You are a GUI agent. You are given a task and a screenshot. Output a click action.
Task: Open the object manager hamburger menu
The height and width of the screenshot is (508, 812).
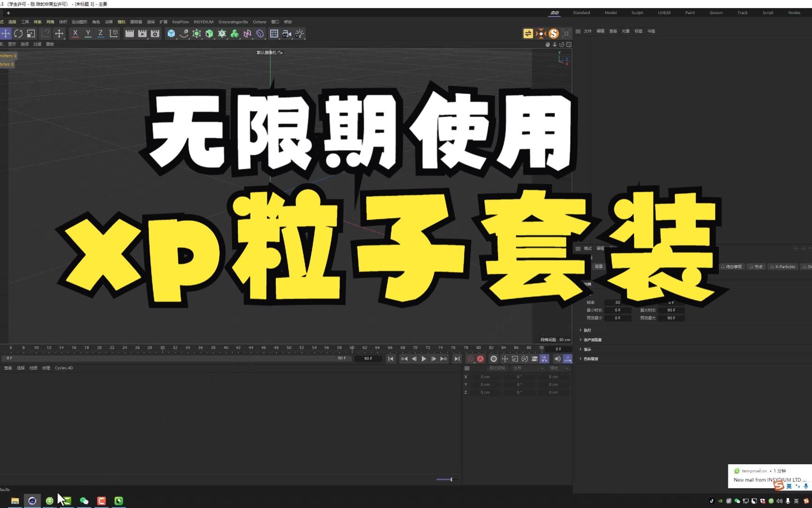(578, 31)
